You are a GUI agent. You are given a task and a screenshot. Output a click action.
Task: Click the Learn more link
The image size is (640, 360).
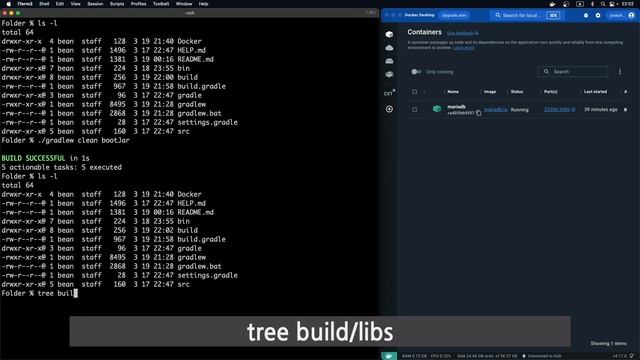pos(463,48)
